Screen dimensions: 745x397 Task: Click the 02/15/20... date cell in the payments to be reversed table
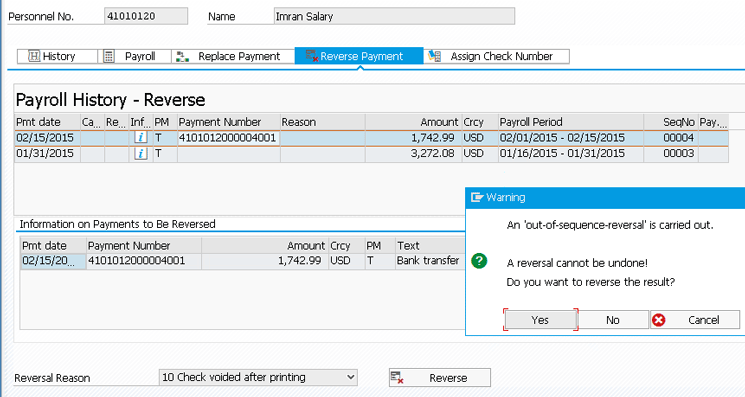53,261
